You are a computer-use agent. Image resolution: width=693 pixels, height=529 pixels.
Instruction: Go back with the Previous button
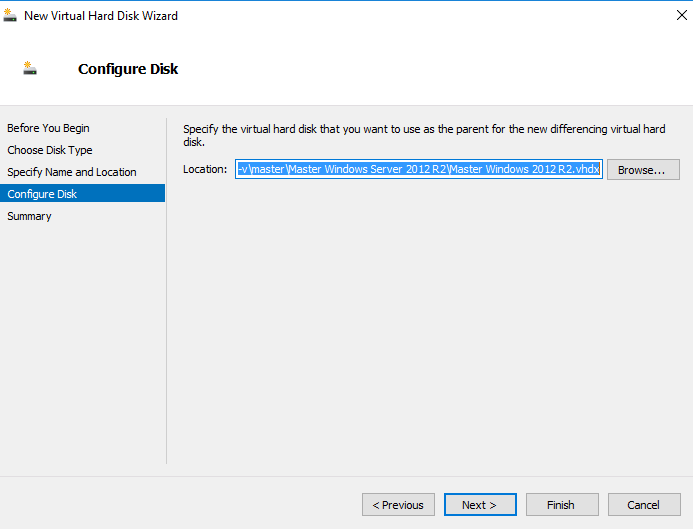click(x=398, y=505)
